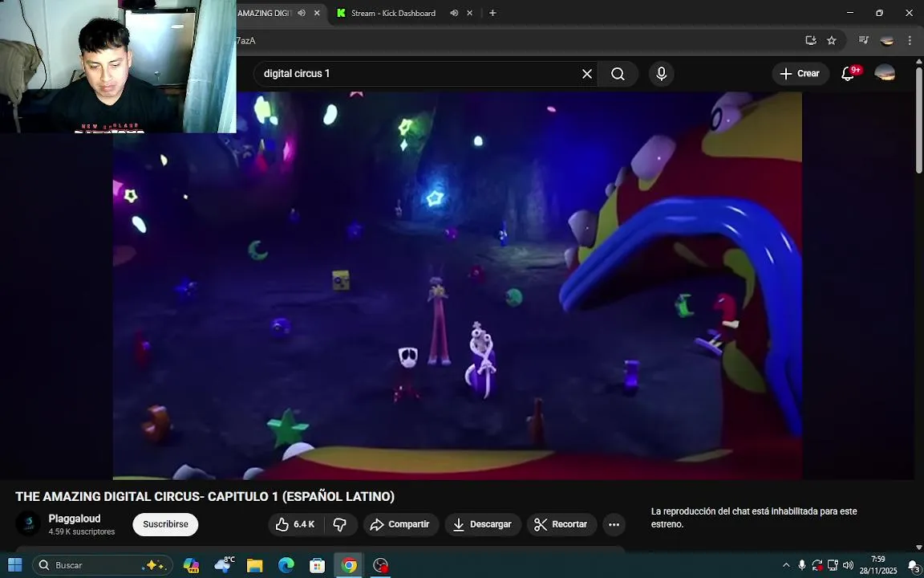Click the chat disabled message text

pyautogui.click(x=754, y=518)
